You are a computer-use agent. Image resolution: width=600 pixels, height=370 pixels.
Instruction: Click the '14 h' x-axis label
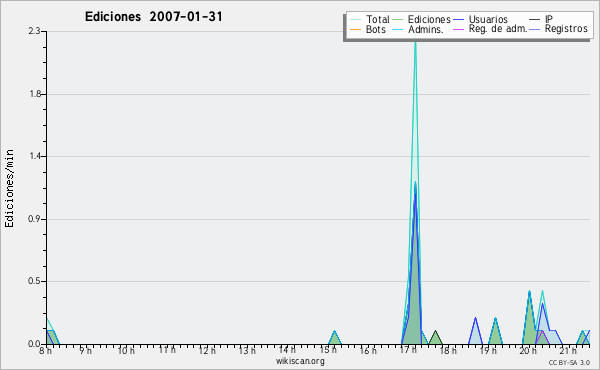click(x=287, y=350)
